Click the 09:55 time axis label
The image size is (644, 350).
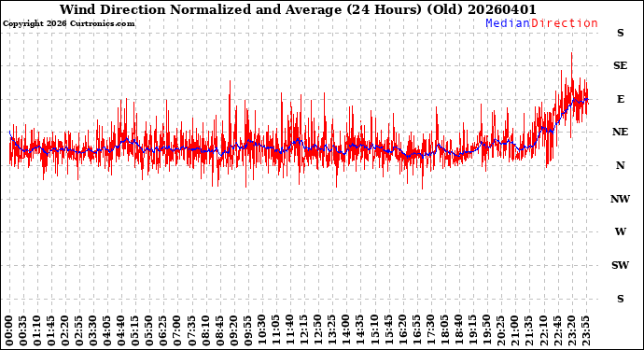247,330
